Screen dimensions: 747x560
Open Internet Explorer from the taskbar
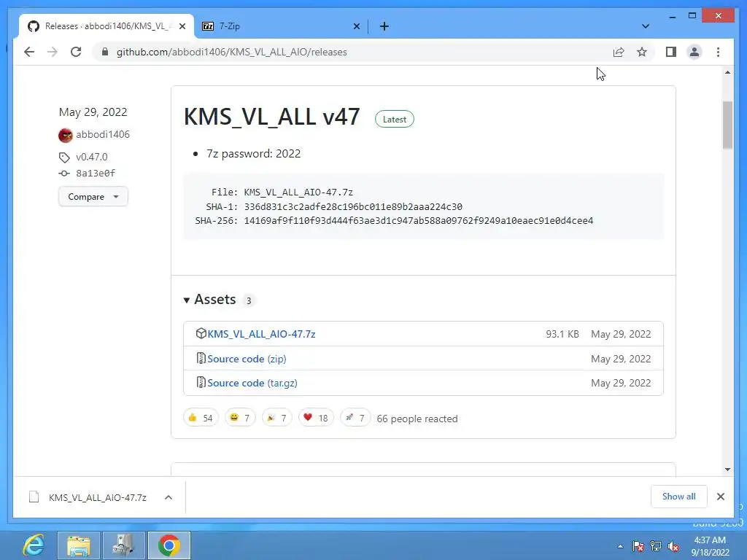click(x=34, y=545)
